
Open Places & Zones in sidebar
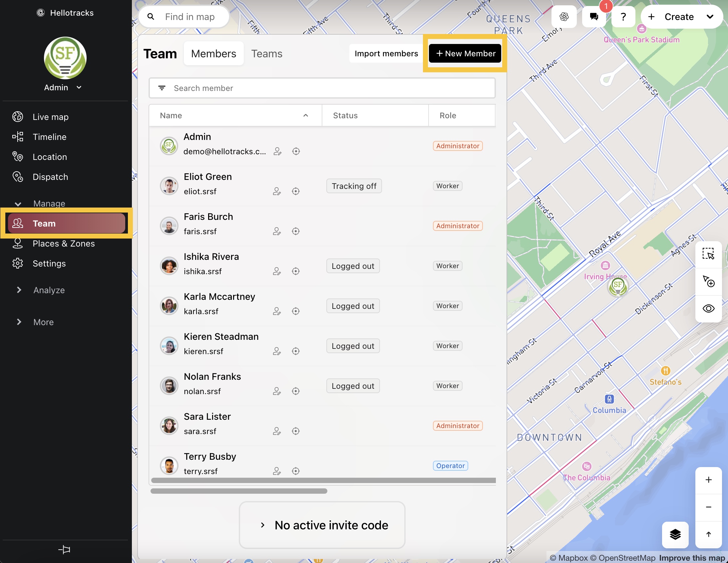[64, 244]
